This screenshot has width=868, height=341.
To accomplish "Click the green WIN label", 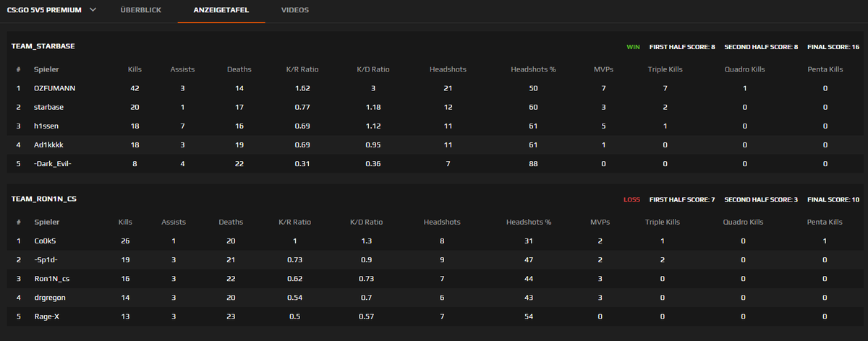I will [x=633, y=46].
